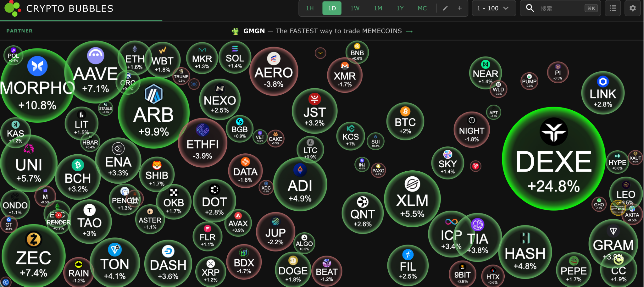Viewport: 644px width, 287px height.
Task: Open the edit pencil icon
Action: point(445,8)
